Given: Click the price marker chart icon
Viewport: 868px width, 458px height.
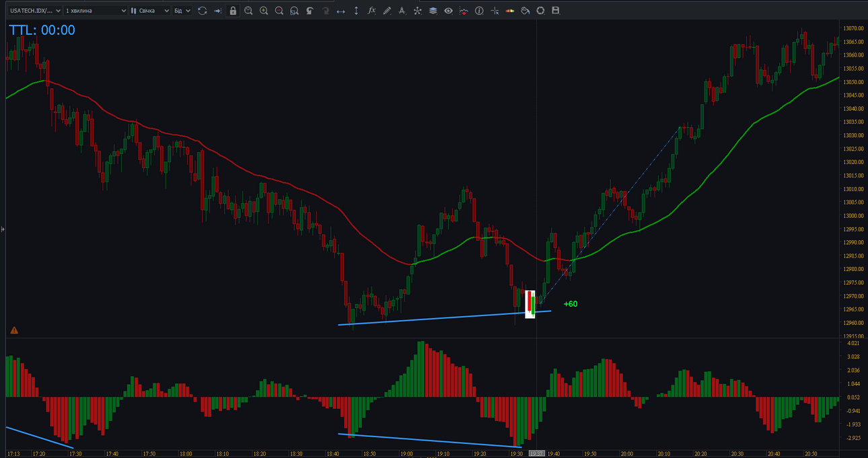Looking at the screenshot, I should click(x=464, y=11).
